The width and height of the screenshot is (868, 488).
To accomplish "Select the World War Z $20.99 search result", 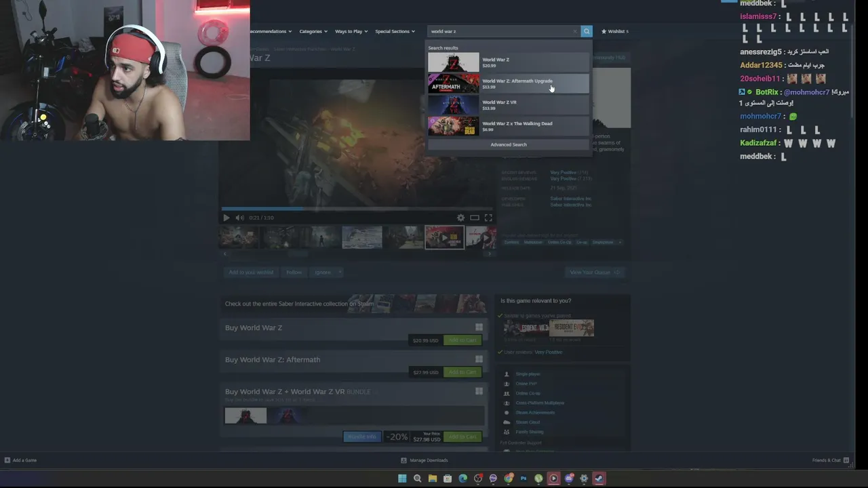I will pos(508,62).
